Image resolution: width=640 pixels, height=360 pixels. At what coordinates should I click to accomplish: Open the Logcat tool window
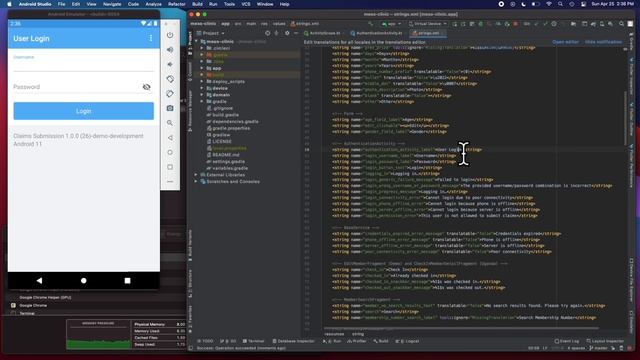point(407,341)
